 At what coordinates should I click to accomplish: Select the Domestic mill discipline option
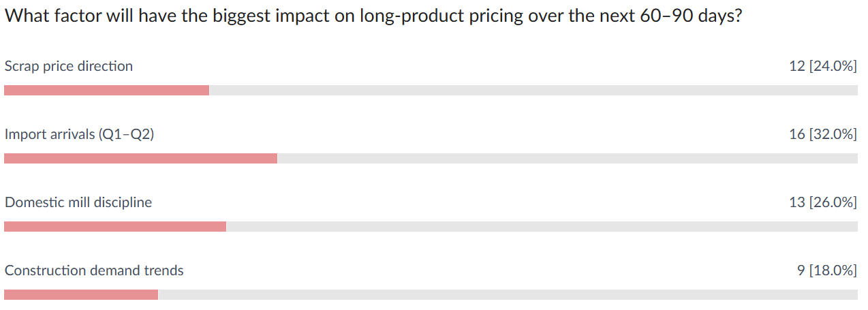[78, 202]
